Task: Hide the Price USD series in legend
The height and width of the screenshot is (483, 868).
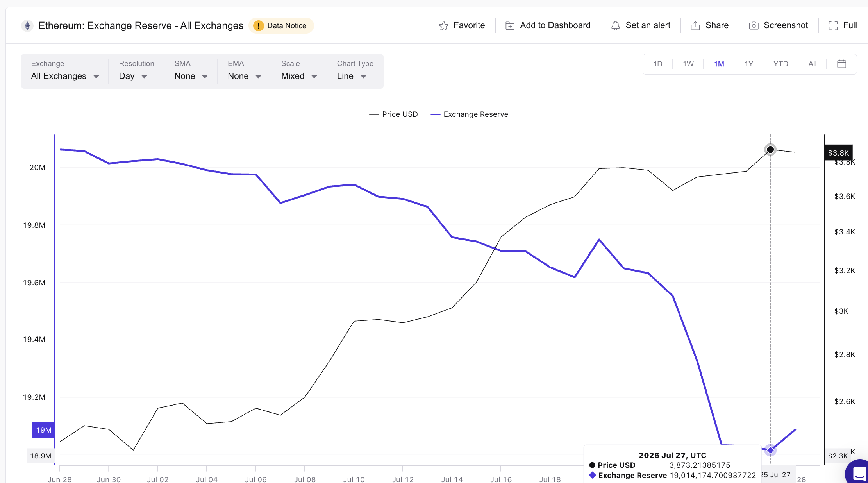Action: [393, 114]
